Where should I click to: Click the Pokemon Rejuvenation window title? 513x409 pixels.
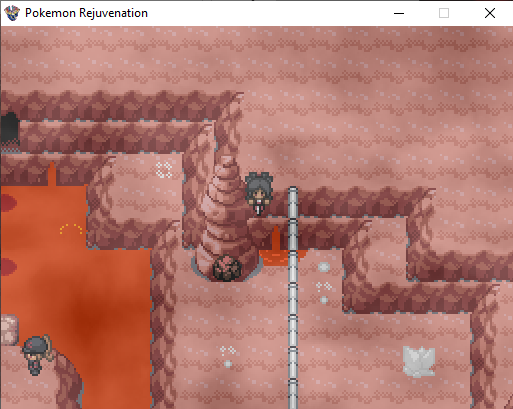86,13
